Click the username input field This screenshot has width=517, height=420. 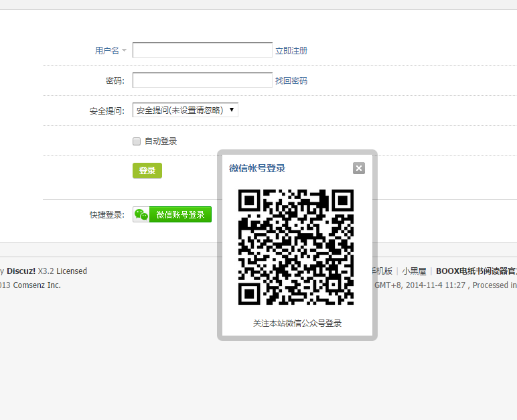(x=202, y=50)
